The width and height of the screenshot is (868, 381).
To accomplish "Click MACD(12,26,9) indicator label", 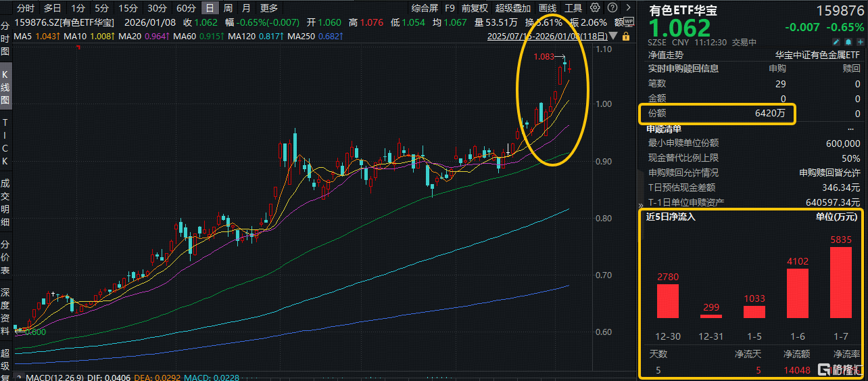I will click(x=54, y=377).
